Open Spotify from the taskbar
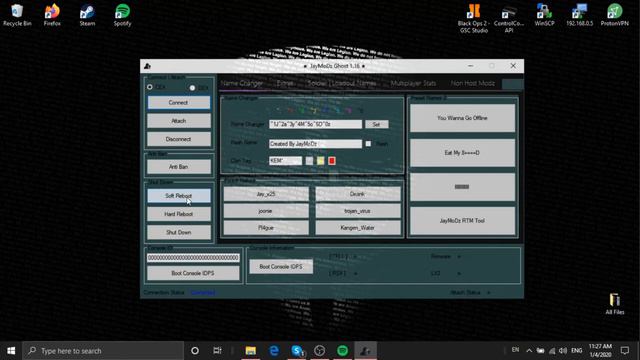This screenshot has width=640, height=360. click(342, 351)
